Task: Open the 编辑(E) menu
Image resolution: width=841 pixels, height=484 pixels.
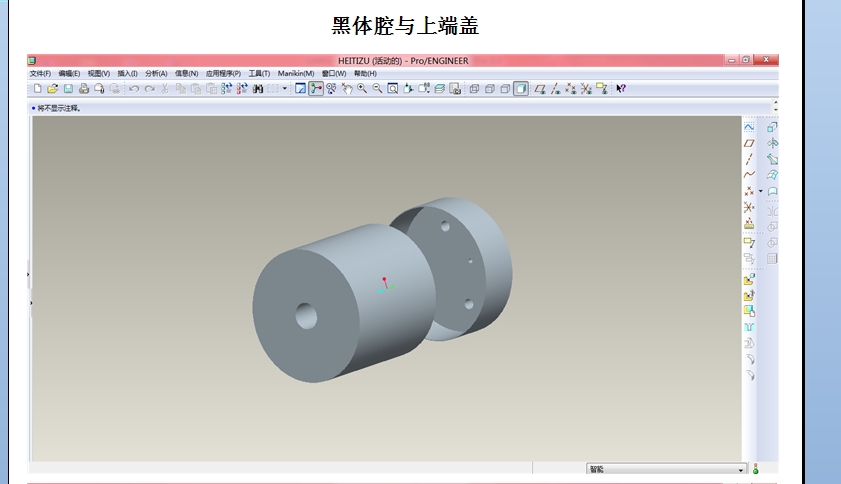Action: tap(69, 74)
